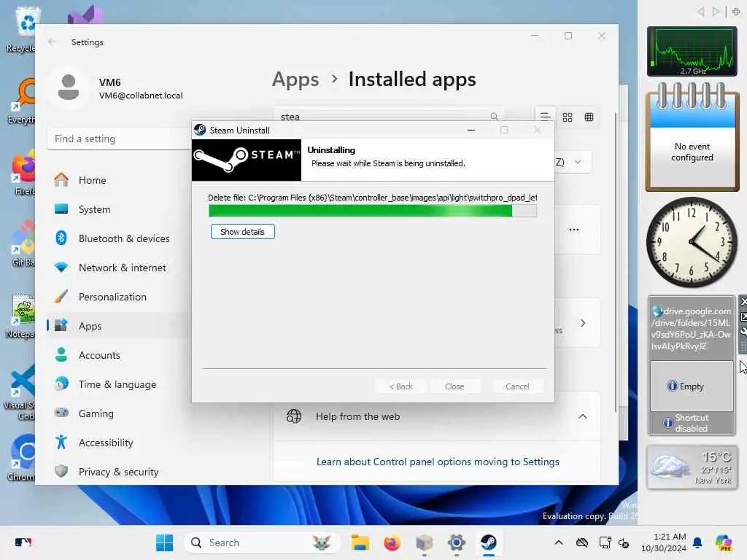This screenshot has width=747, height=560.
Task: Click the drive.google.com link in clipboard gadget
Action: [692, 328]
